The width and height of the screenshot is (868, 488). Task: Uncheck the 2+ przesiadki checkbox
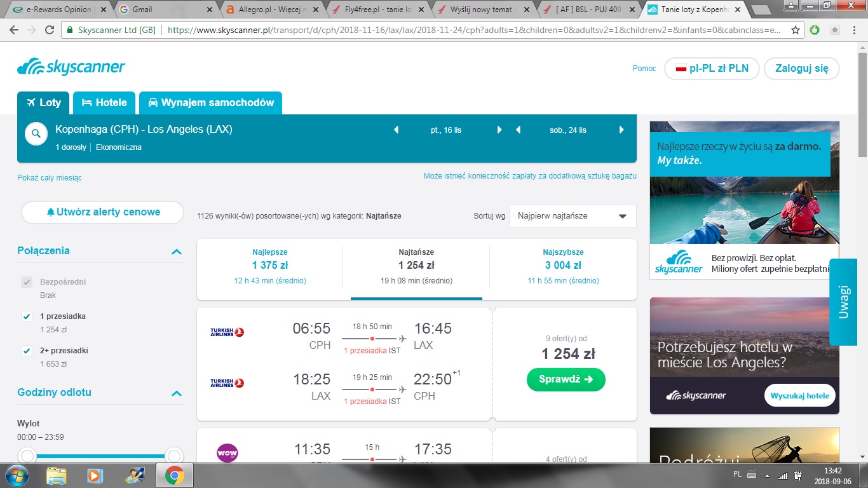(x=27, y=351)
